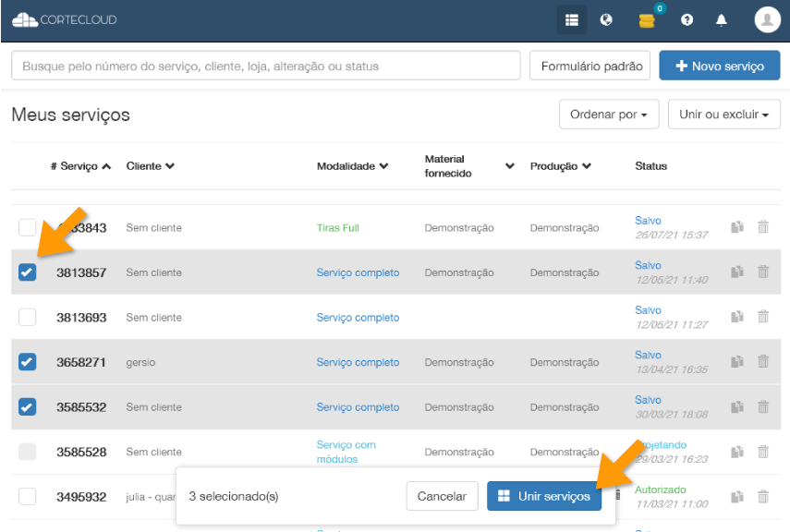The height and width of the screenshot is (532, 790).
Task: Open the notifications bell
Action: (722, 19)
